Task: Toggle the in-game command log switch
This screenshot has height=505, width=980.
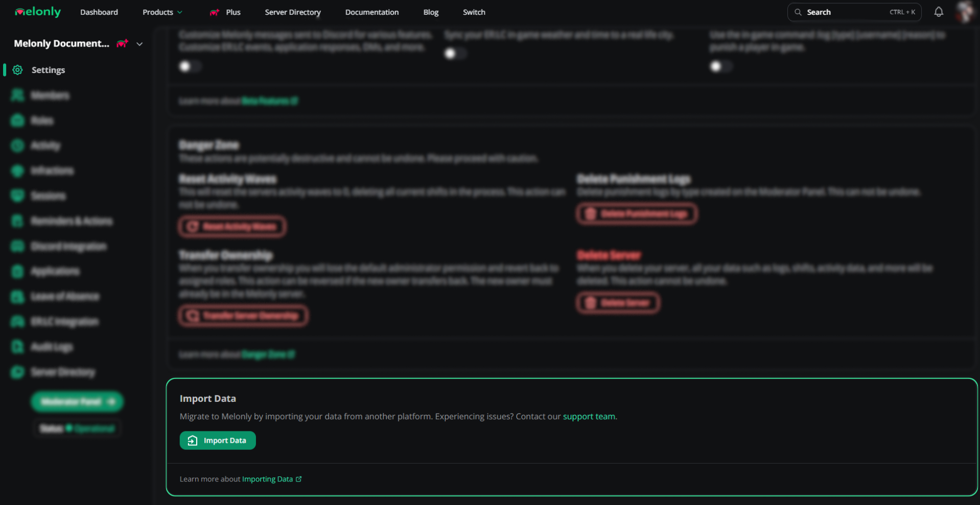Action: (720, 66)
